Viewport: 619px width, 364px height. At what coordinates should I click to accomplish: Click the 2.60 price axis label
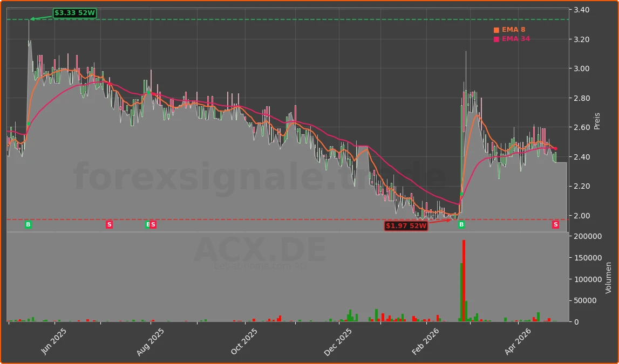click(581, 127)
